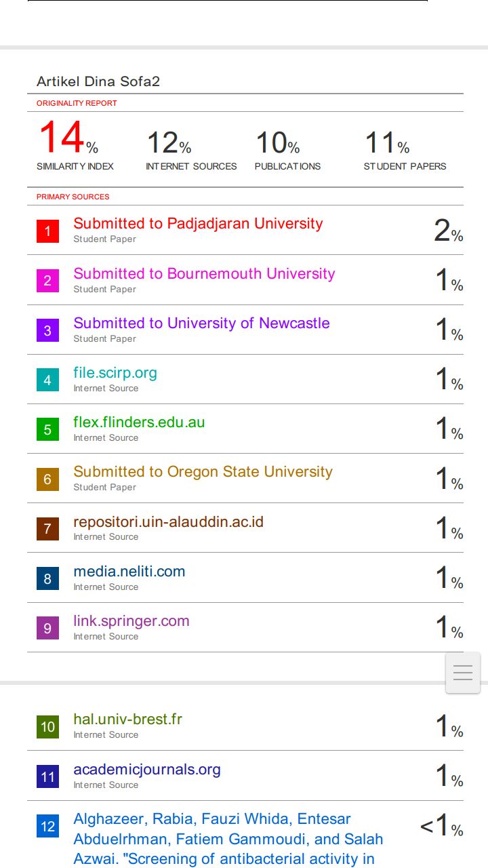This screenshot has height=868, width=488.
Task: Click the red number 1 source badge
Action: tap(47, 231)
